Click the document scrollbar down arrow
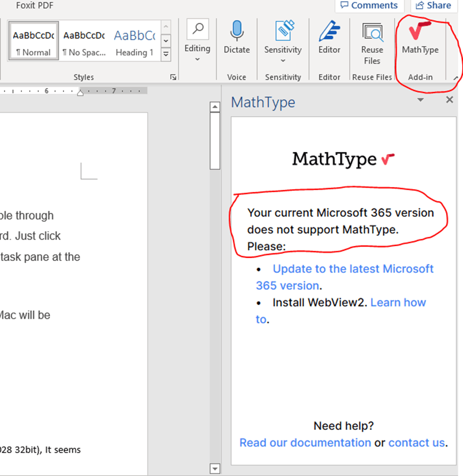Viewport: 463px width, 476px height. tap(215, 468)
